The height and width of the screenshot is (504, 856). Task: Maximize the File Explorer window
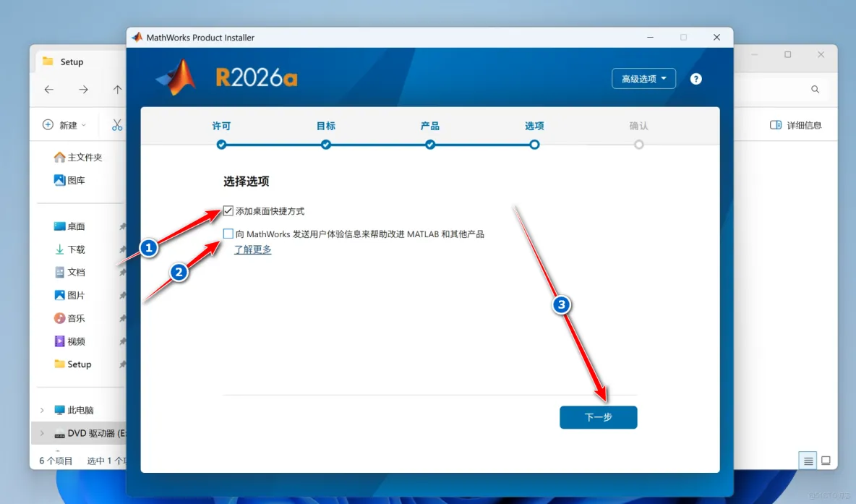[x=788, y=55]
